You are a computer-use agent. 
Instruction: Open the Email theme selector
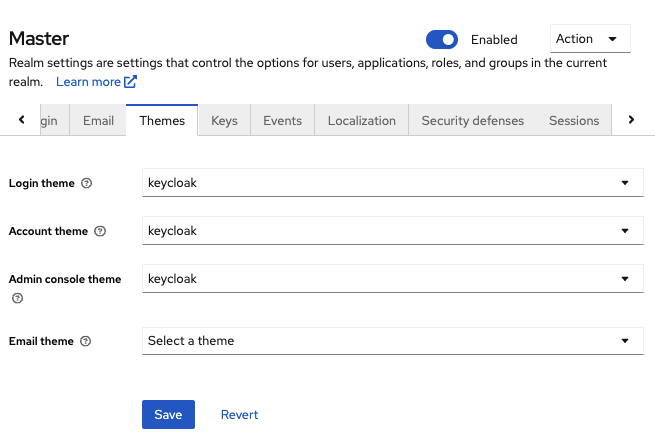pyautogui.click(x=393, y=341)
